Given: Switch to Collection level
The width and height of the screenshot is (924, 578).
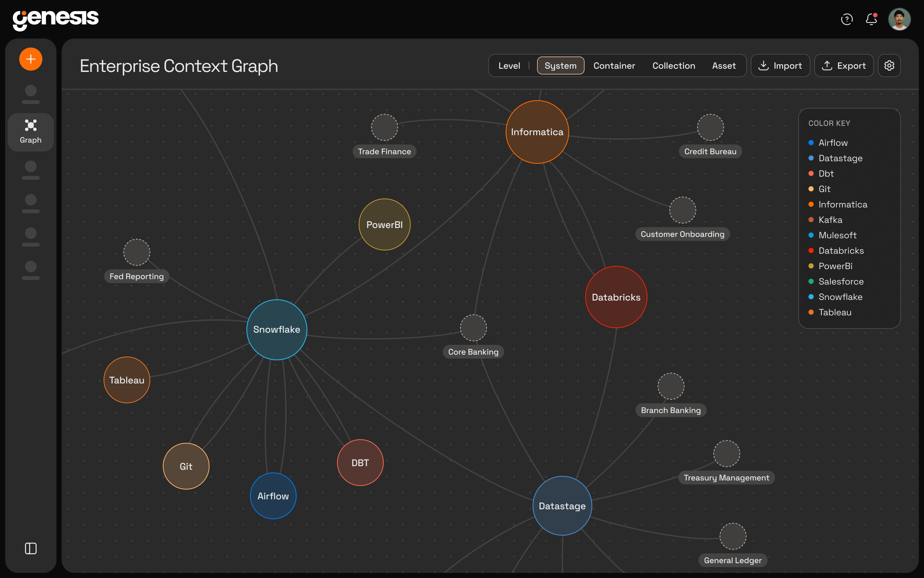Looking at the screenshot, I should 673,66.
